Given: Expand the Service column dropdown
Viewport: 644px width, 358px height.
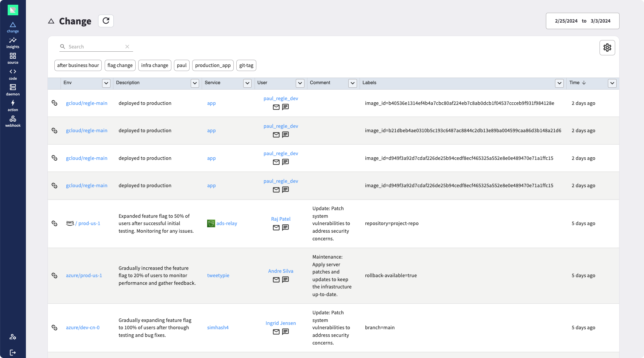Looking at the screenshot, I should pos(247,83).
